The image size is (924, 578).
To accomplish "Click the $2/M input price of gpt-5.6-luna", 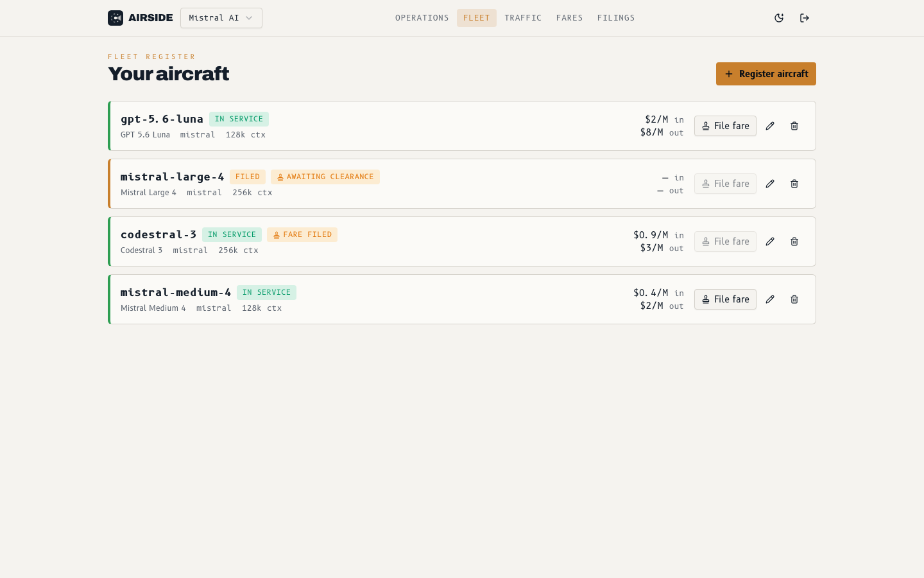I will click(656, 119).
